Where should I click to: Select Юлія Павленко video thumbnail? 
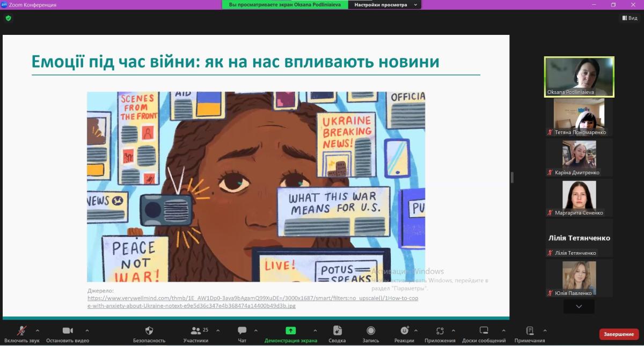pos(579,278)
